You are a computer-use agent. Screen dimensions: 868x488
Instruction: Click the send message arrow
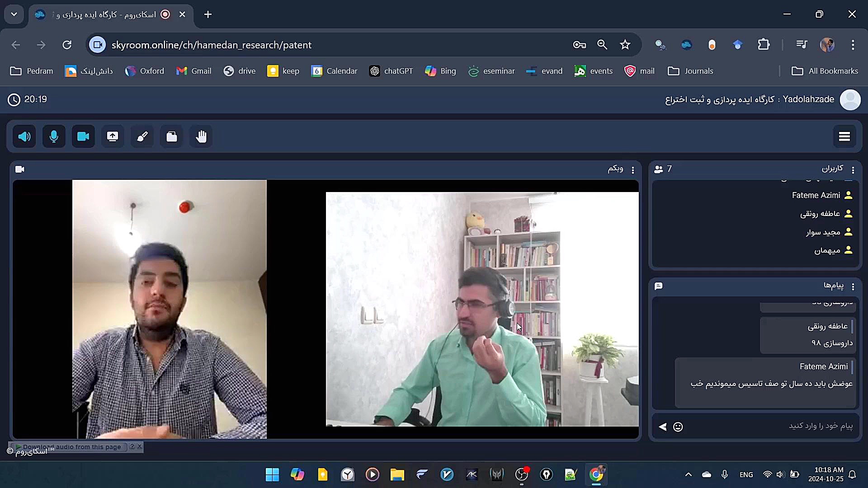pyautogui.click(x=663, y=427)
